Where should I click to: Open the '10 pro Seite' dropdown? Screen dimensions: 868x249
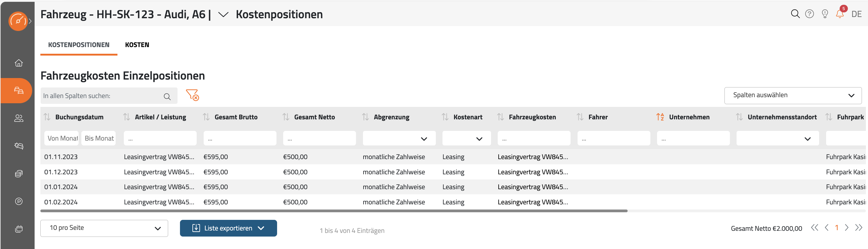click(x=104, y=228)
